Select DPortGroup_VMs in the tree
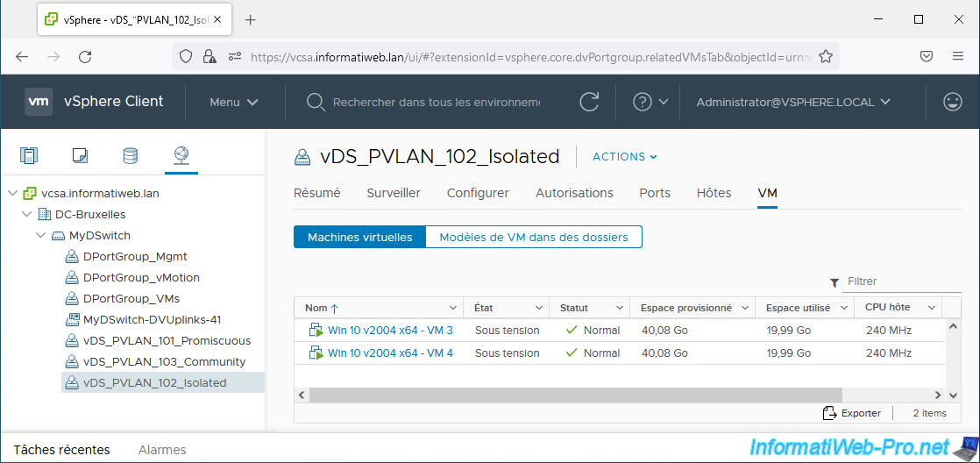980x463 pixels. point(131,299)
